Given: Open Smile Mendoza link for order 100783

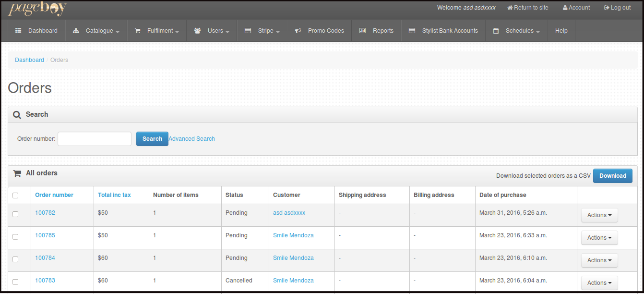Looking at the screenshot, I should [293, 281].
